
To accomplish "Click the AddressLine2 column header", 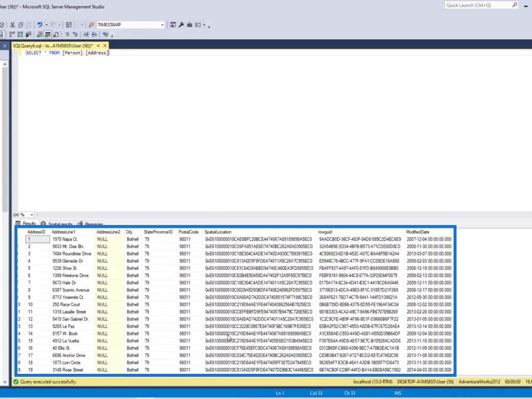I will click(108, 232).
